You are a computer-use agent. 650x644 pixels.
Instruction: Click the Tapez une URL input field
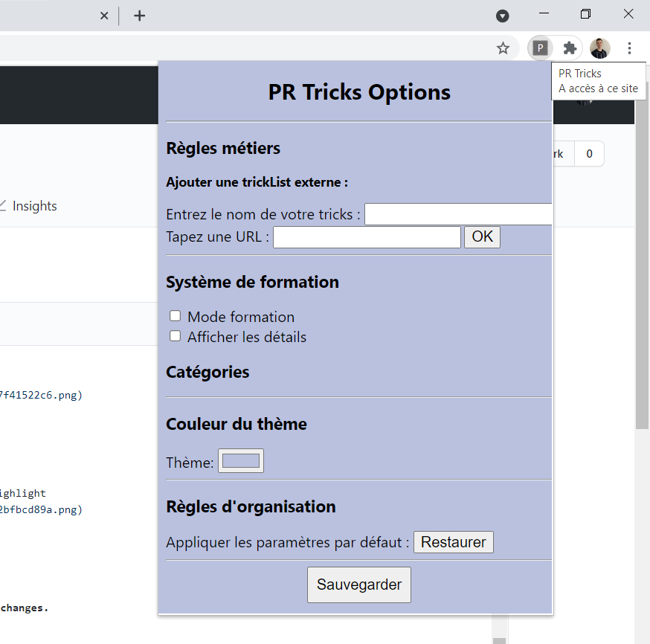(x=367, y=236)
